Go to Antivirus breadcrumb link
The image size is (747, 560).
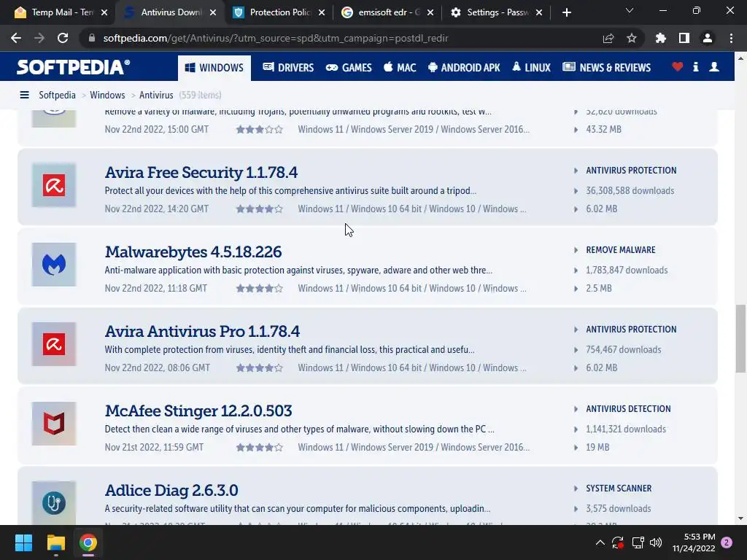(156, 96)
